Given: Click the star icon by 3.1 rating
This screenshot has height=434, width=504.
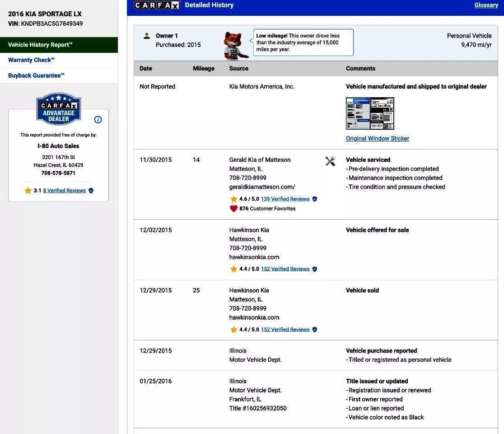Looking at the screenshot, I should (x=28, y=190).
